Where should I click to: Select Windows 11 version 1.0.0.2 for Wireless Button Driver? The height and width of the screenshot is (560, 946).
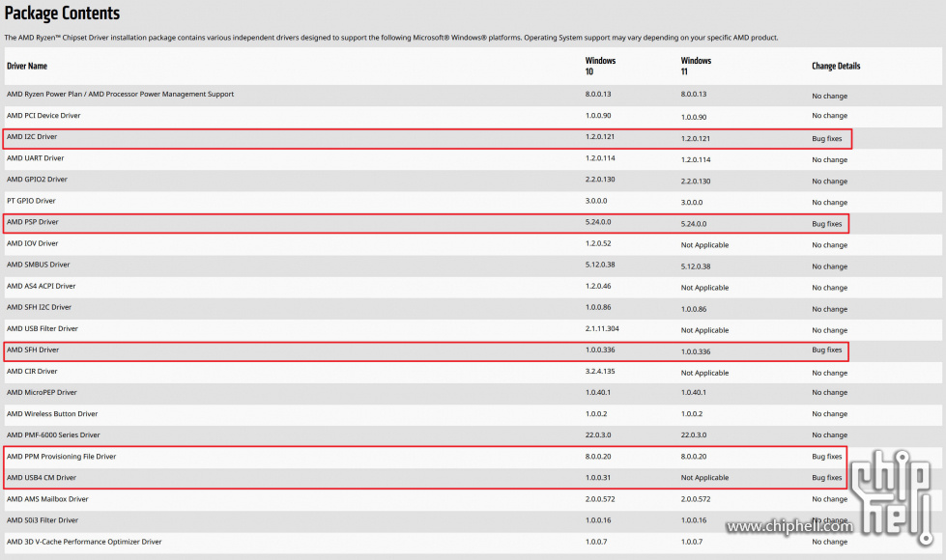coord(692,413)
